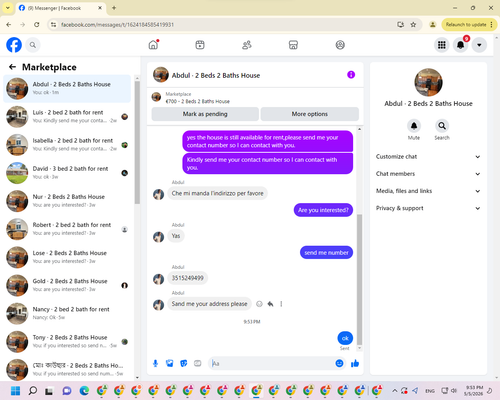The height and width of the screenshot is (400, 500).
Task: Open the Luis 2 bed 2 bath chat
Action: [67, 117]
